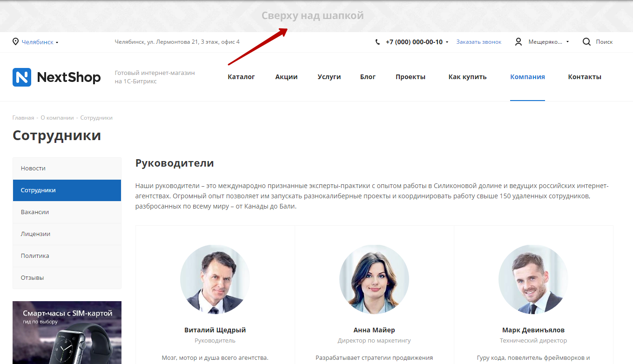Open Лицензии in the sidebar

[67, 234]
